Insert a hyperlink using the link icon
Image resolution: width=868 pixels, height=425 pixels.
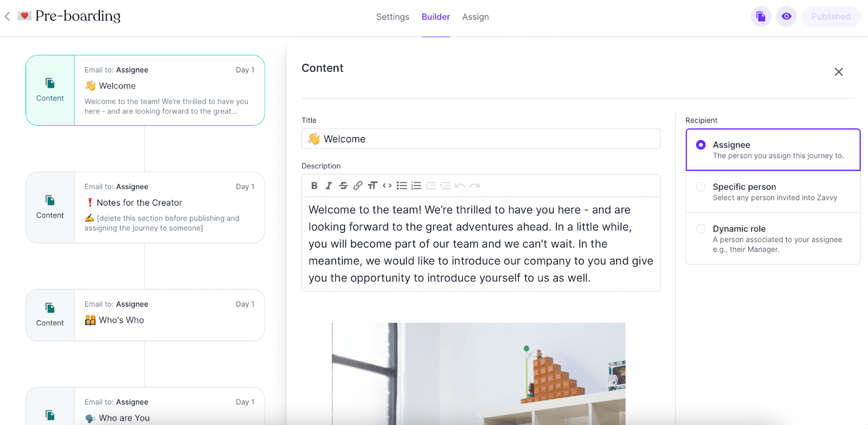[358, 185]
